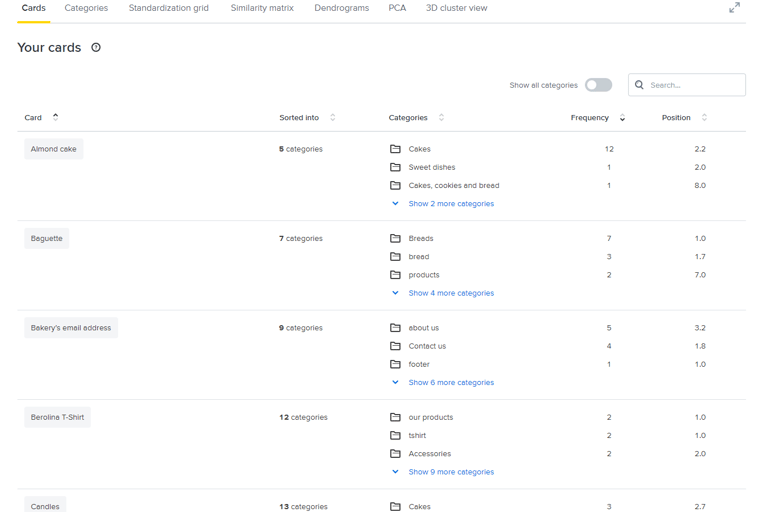Expand Show 9 more categories for Berolina T-Shirt

[x=451, y=472]
